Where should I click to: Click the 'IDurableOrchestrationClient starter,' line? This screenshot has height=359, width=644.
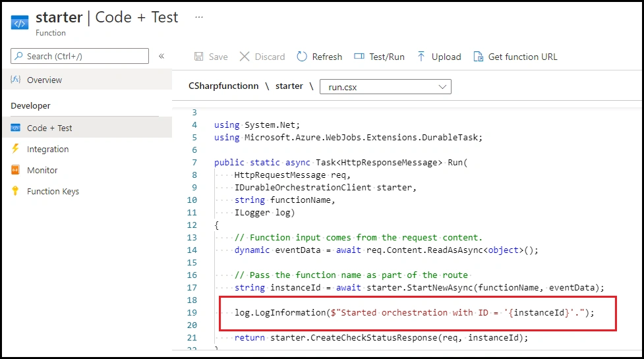[x=325, y=188]
